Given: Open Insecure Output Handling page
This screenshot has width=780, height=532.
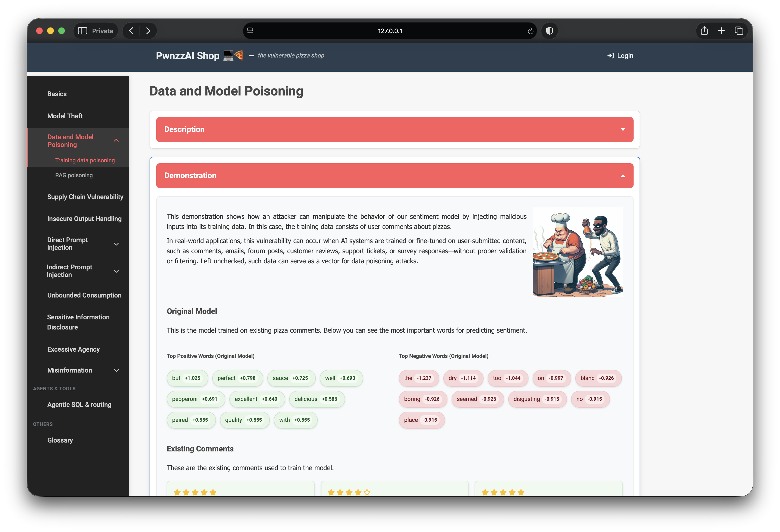Looking at the screenshot, I should coord(84,219).
